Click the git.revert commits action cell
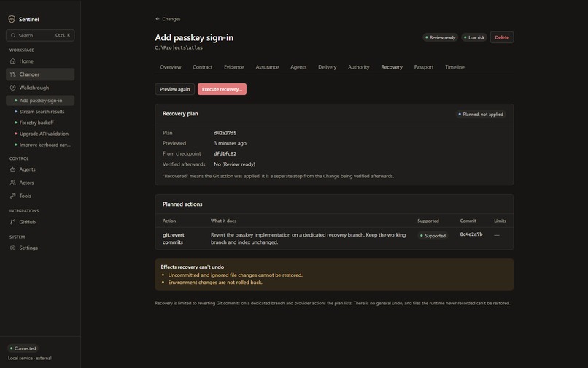Viewport: 588px width, 368px height. point(173,239)
